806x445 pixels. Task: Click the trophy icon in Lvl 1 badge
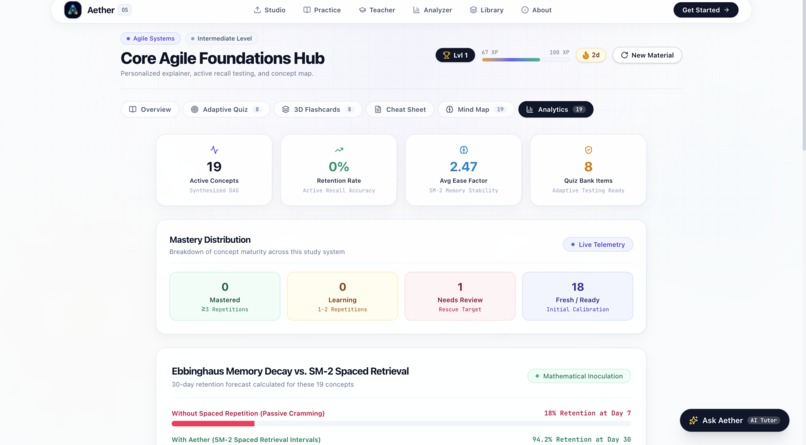446,55
